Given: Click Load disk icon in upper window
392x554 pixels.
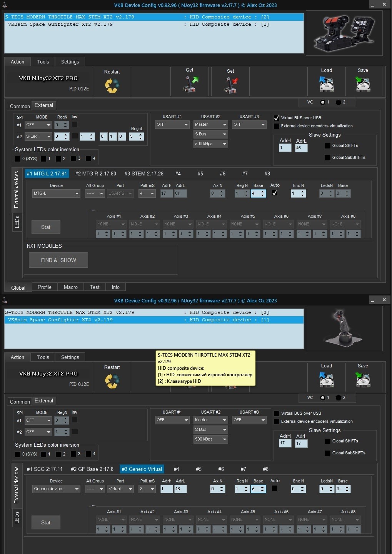Looking at the screenshot, I should [326, 84].
